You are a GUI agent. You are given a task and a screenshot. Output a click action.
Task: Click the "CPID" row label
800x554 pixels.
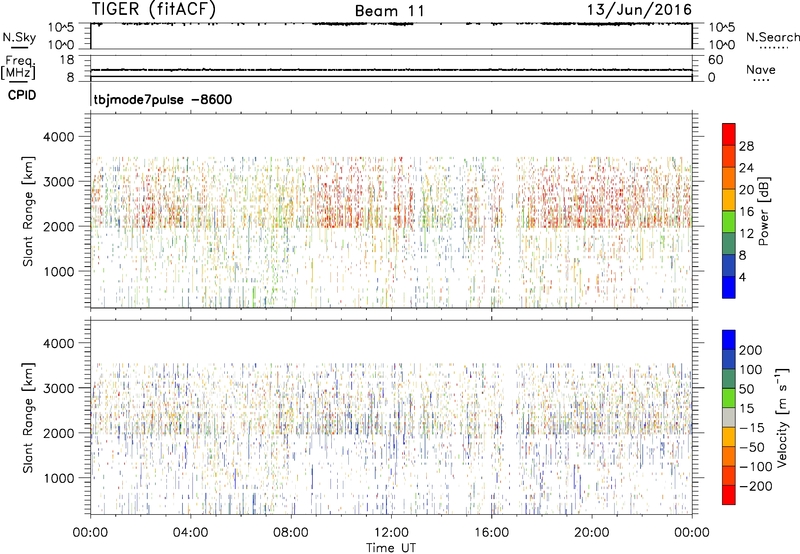click(x=22, y=95)
